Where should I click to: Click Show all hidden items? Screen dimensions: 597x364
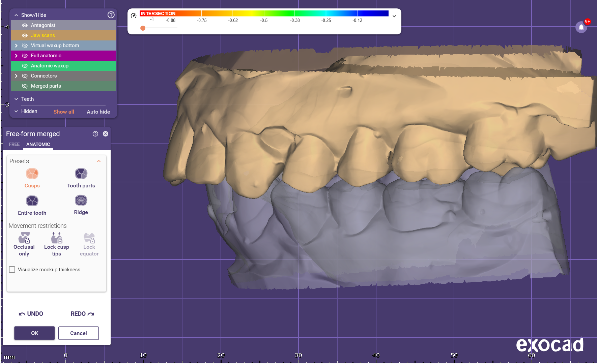pyautogui.click(x=64, y=112)
